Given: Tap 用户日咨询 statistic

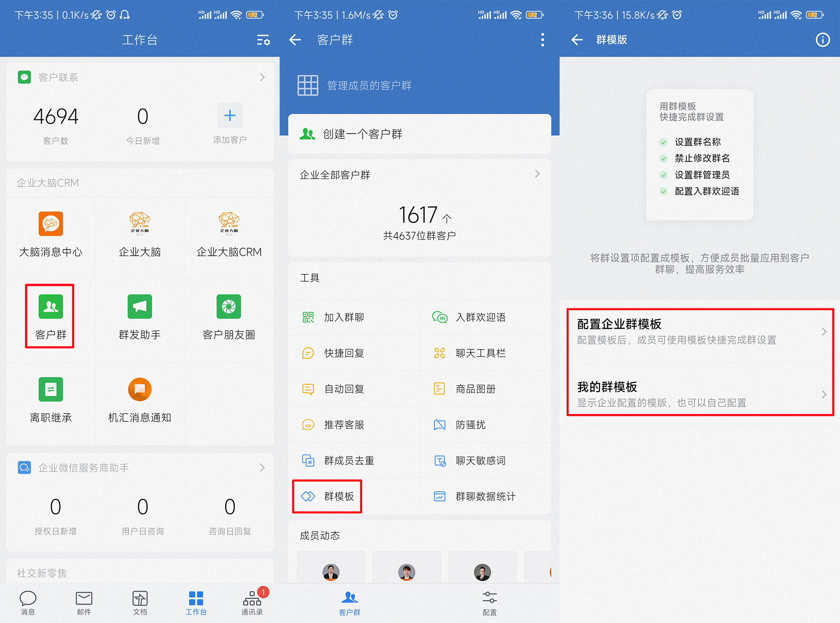Looking at the screenshot, I should pyautogui.click(x=143, y=516).
